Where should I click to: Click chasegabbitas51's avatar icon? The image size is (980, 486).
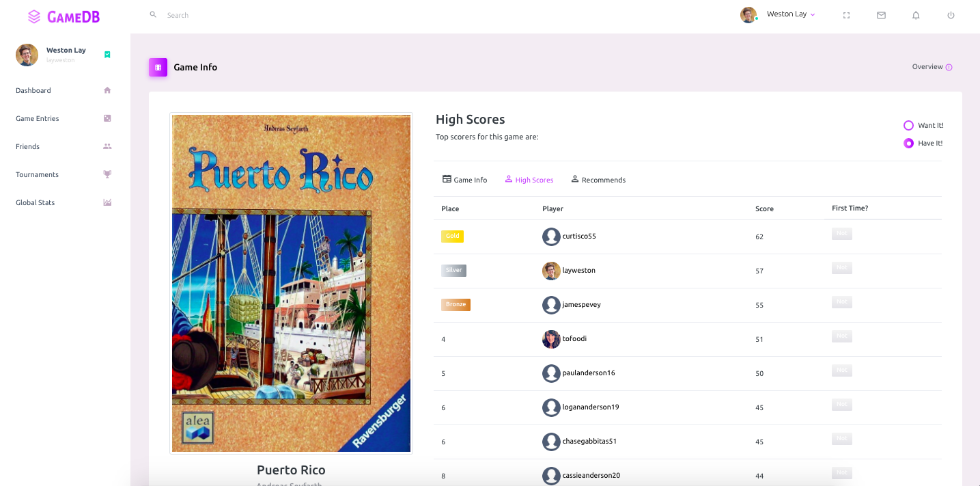(x=551, y=442)
